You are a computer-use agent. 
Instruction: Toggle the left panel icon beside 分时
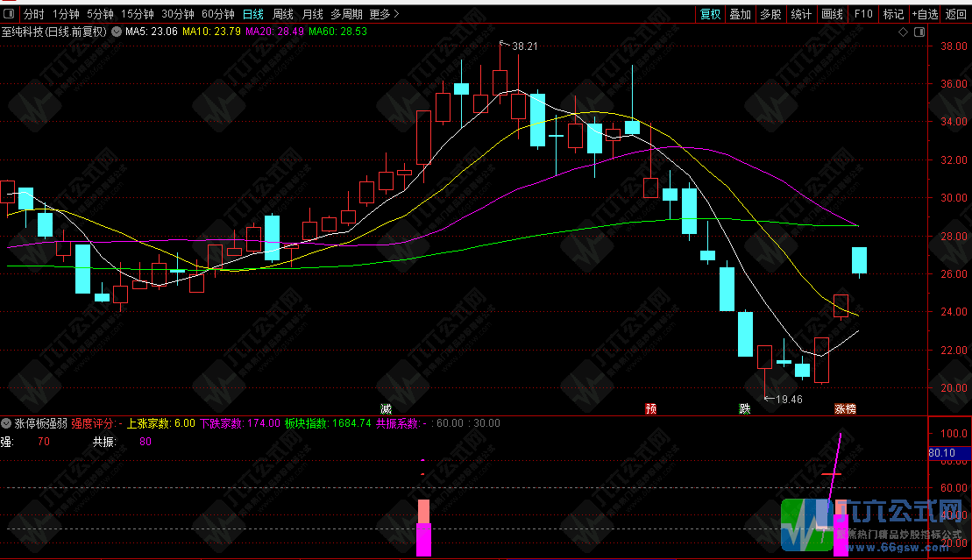(9, 13)
